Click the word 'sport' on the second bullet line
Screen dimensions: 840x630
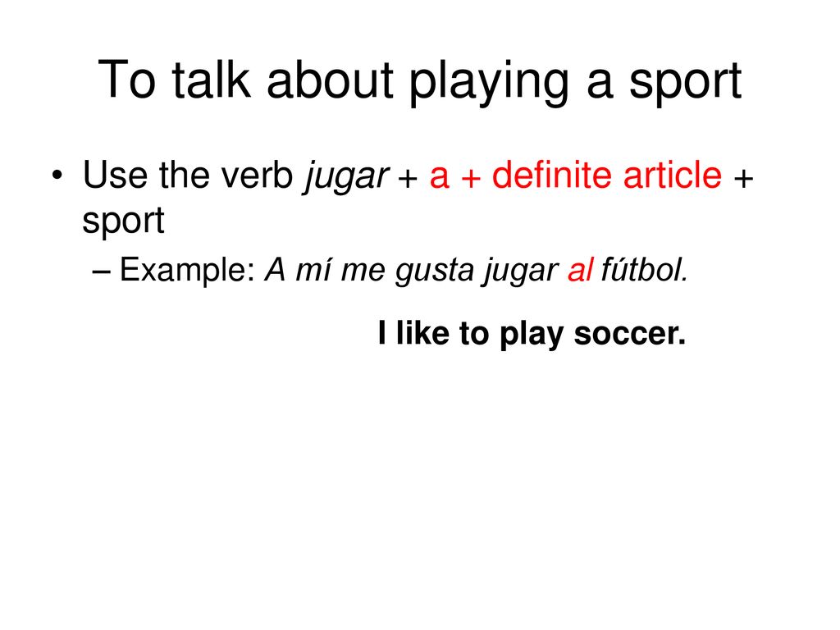pyautogui.click(x=123, y=221)
